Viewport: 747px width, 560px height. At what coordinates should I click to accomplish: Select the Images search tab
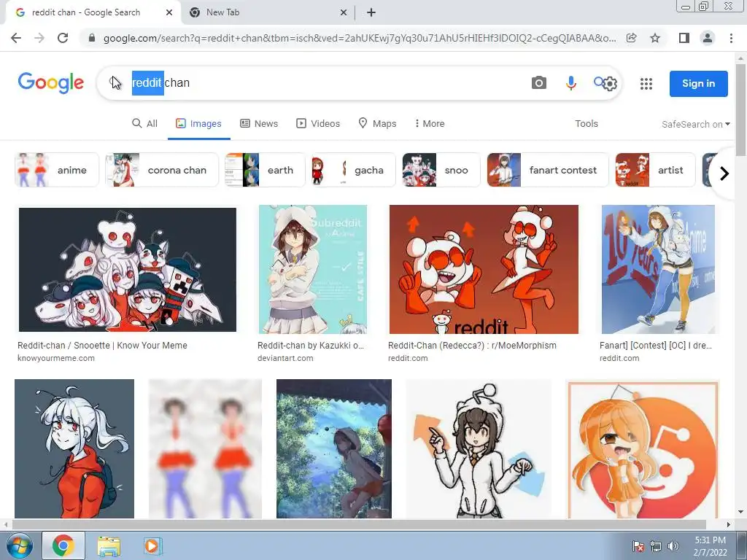click(198, 123)
